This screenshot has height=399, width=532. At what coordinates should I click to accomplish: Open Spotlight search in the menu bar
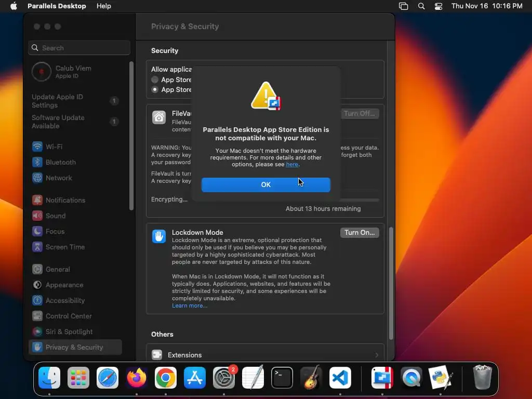(x=421, y=6)
